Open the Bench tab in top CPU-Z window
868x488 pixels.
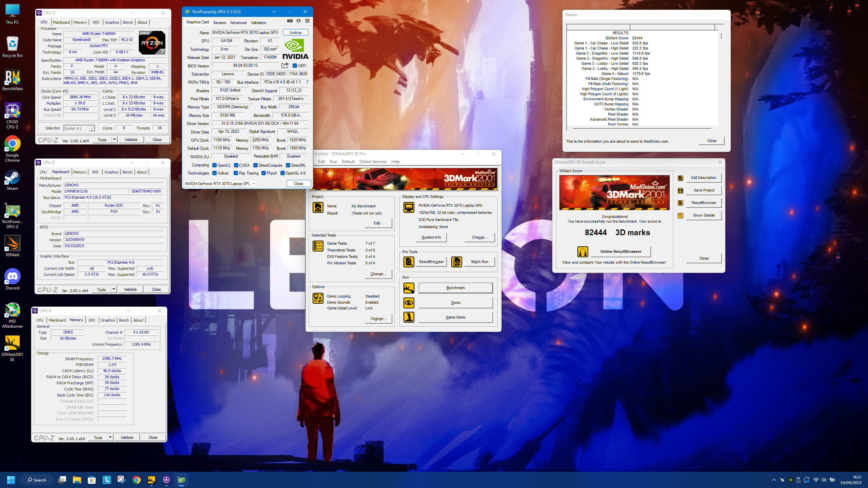pyautogui.click(x=128, y=22)
